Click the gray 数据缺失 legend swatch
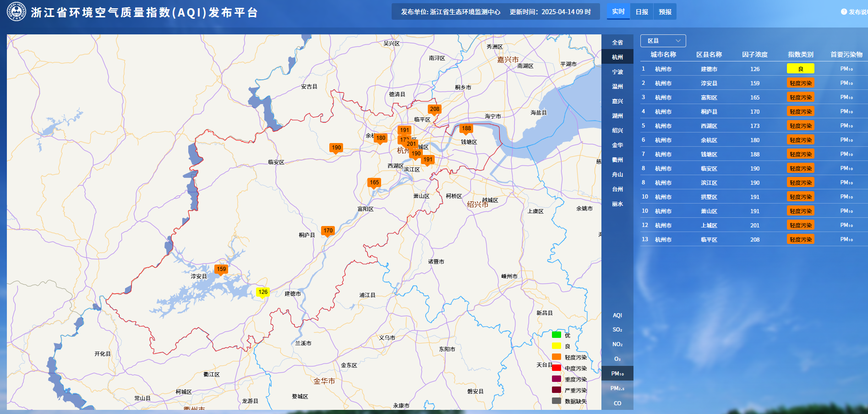Screen dimensions: 868x414 pyautogui.click(x=557, y=401)
